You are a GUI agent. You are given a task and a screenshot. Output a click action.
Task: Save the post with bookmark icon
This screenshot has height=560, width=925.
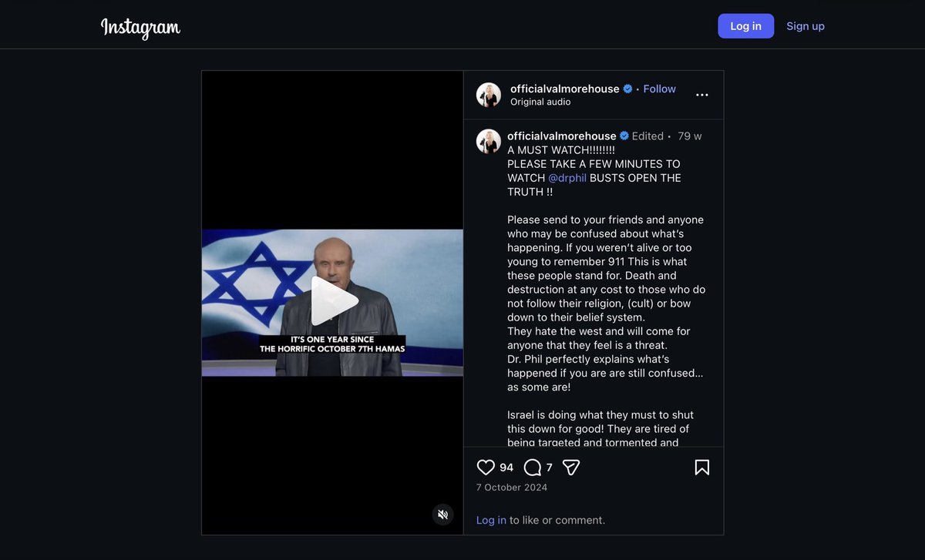[701, 468]
